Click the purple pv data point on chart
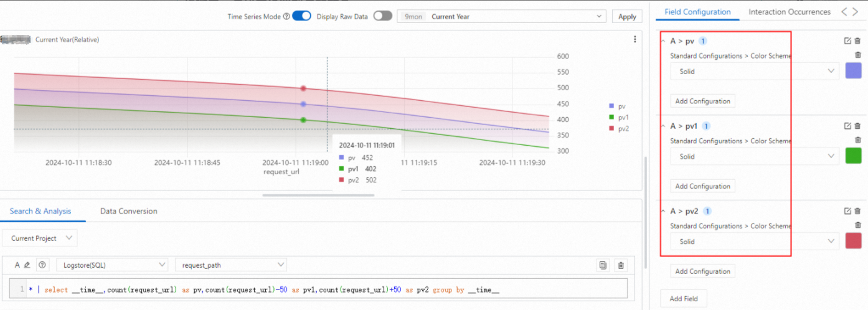 click(x=303, y=104)
